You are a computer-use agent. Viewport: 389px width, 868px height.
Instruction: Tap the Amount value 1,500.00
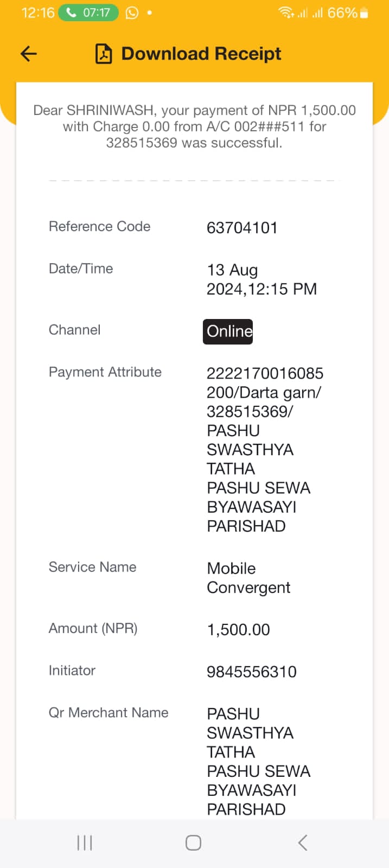[x=238, y=630]
